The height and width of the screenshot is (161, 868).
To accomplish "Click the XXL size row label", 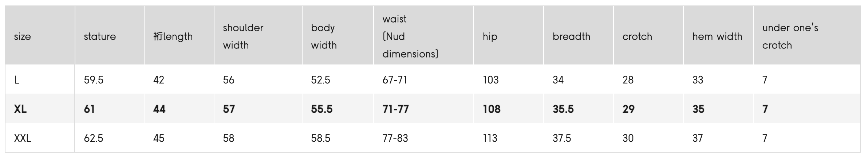I will coord(23,138).
